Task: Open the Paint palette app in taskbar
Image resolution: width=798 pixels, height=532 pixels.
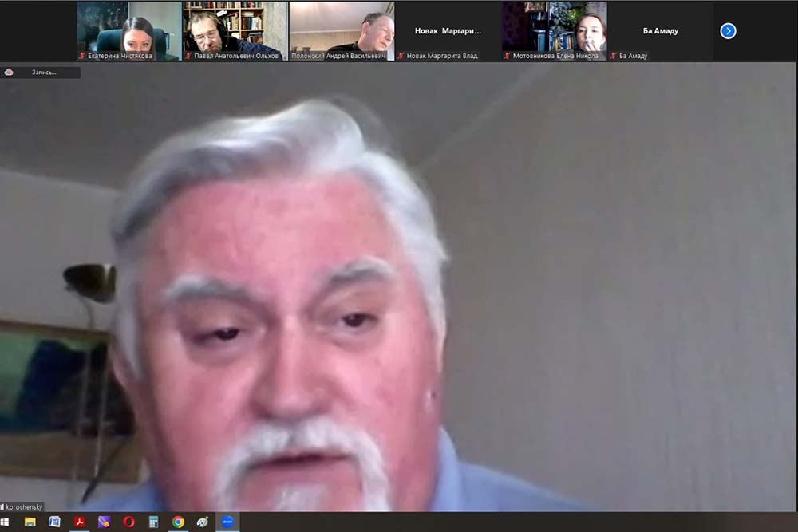Action: pos(203,522)
